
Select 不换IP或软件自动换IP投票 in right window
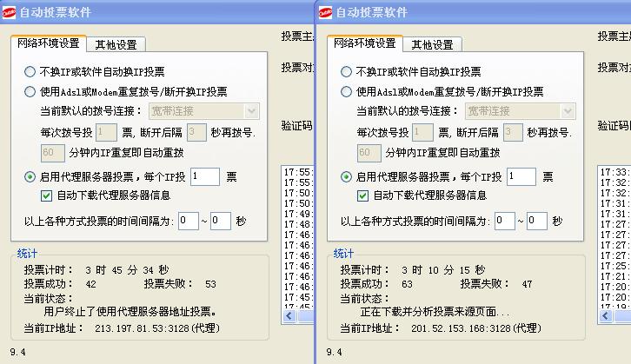(347, 72)
